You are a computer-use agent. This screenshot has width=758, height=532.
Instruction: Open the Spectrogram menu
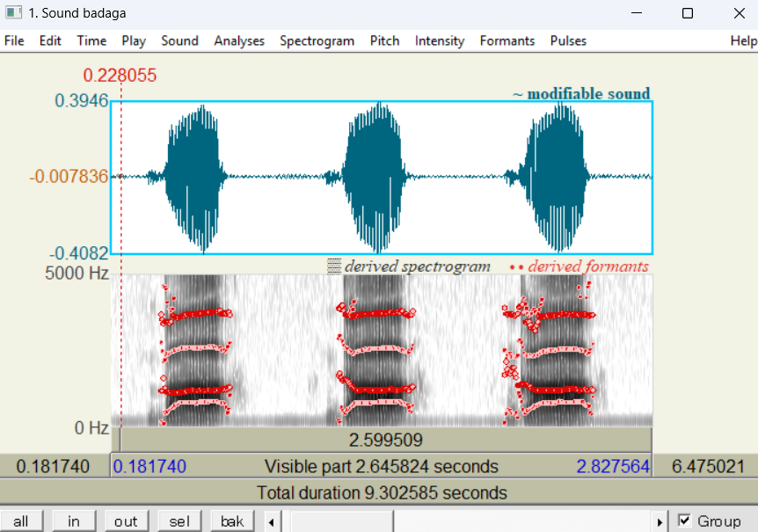317,41
